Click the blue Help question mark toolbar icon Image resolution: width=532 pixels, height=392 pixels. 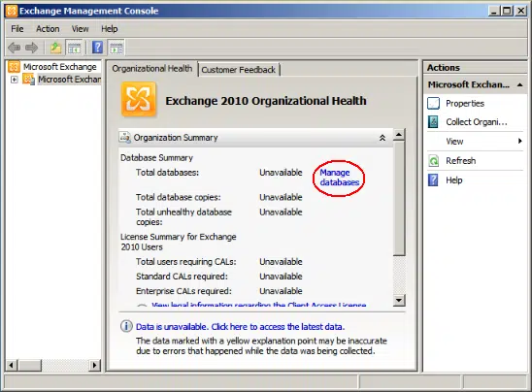[97, 48]
